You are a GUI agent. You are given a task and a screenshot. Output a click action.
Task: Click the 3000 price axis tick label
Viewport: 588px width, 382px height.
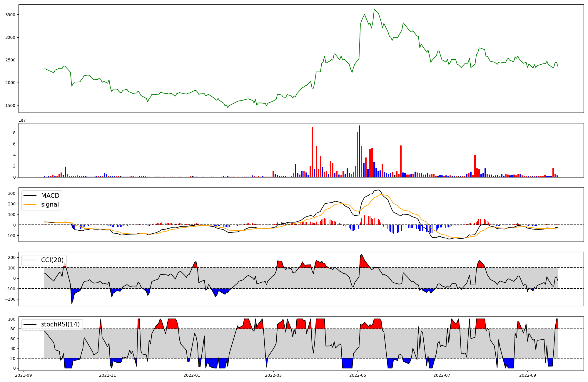pos(10,37)
